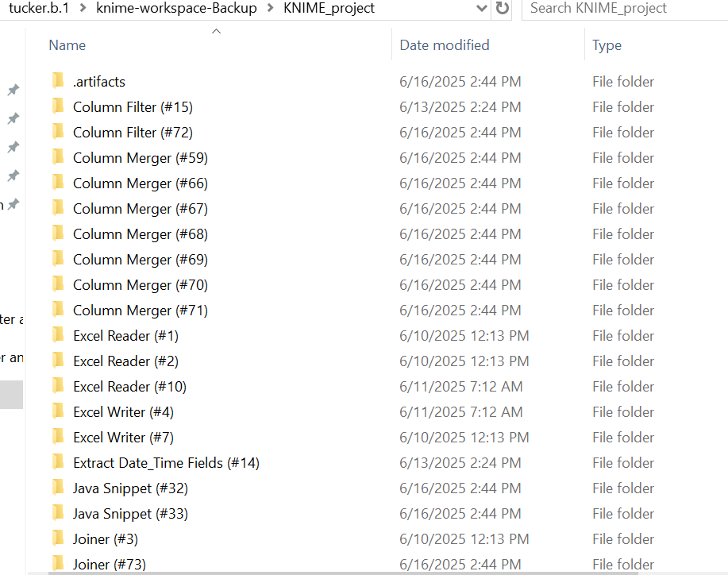728x575 pixels.
Task: Select the Java Snippet (#33) name
Action: point(130,514)
